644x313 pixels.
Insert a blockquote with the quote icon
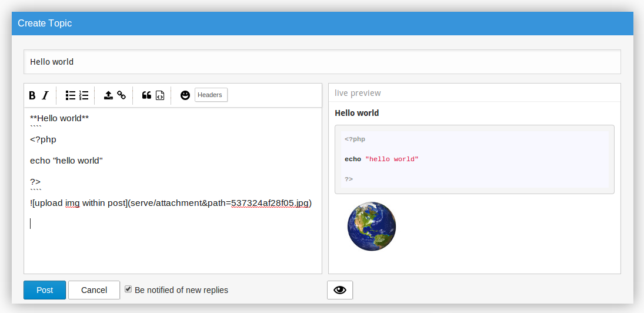[x=146, y=95]
